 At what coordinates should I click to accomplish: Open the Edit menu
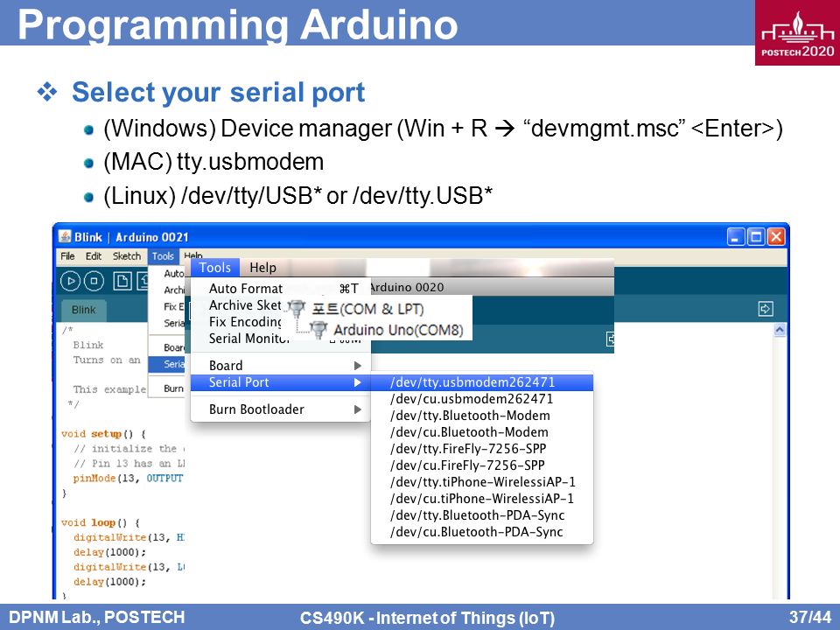pyautogui.click(x=94, y=256)
